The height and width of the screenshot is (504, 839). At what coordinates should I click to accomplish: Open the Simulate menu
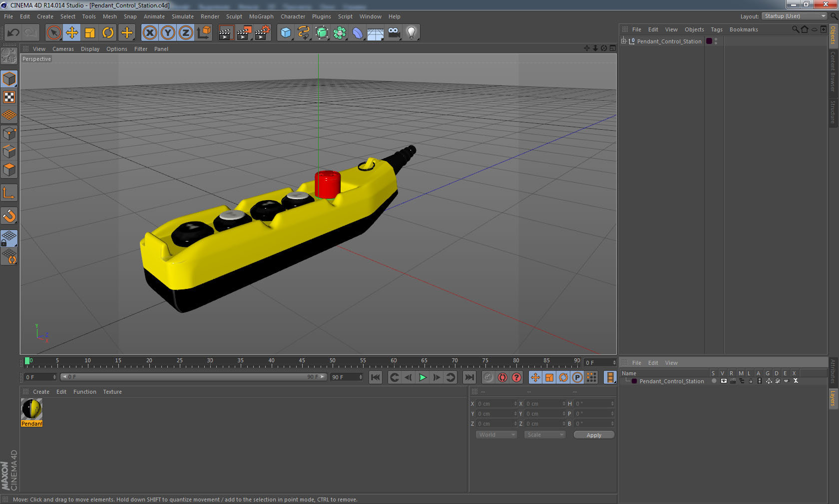[x=183, y=16]
